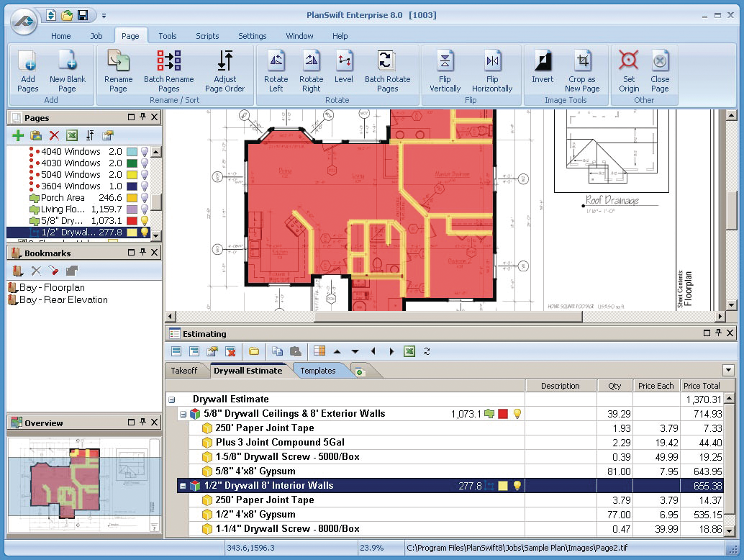Click the Pages list scroll down arrow
This screenshot has height=560, width=744.
click(155, 235)
